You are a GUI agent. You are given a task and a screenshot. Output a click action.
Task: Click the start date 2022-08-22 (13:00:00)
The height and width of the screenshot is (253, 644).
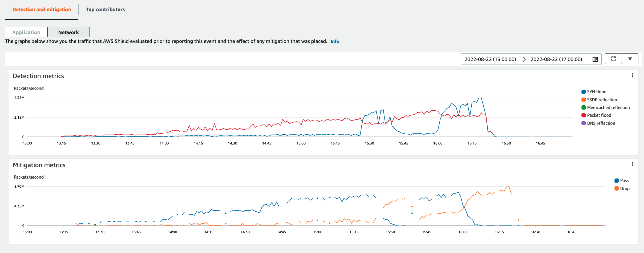click(x=490, y=59)
